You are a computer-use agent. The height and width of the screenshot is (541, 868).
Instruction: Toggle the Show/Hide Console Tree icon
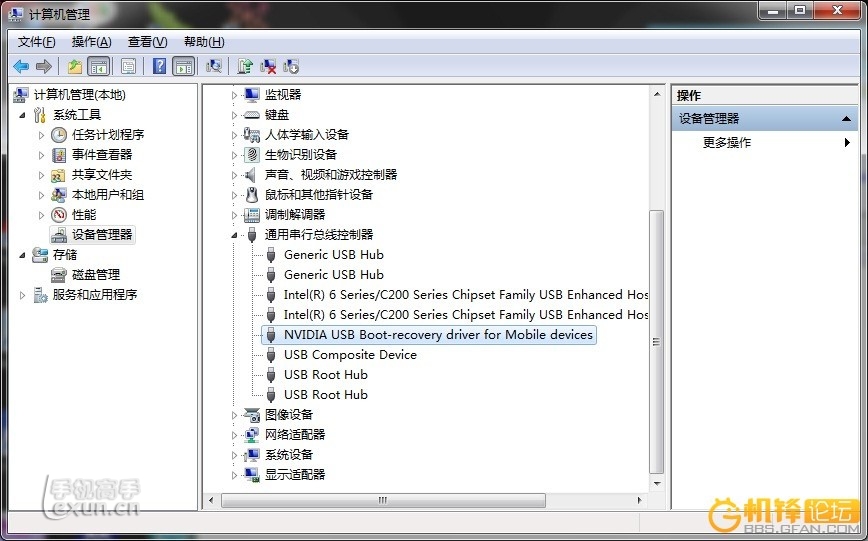(x=99, y=66)
